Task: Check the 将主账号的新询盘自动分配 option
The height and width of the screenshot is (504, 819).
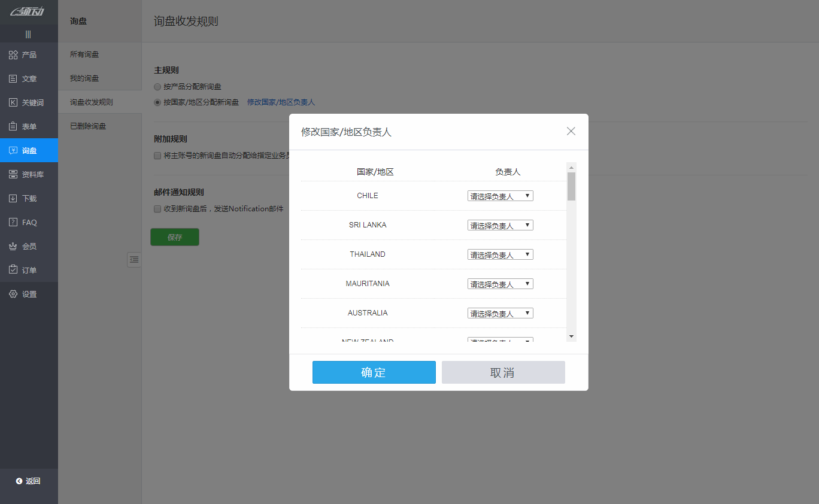Action: click(x=157, y=156)
